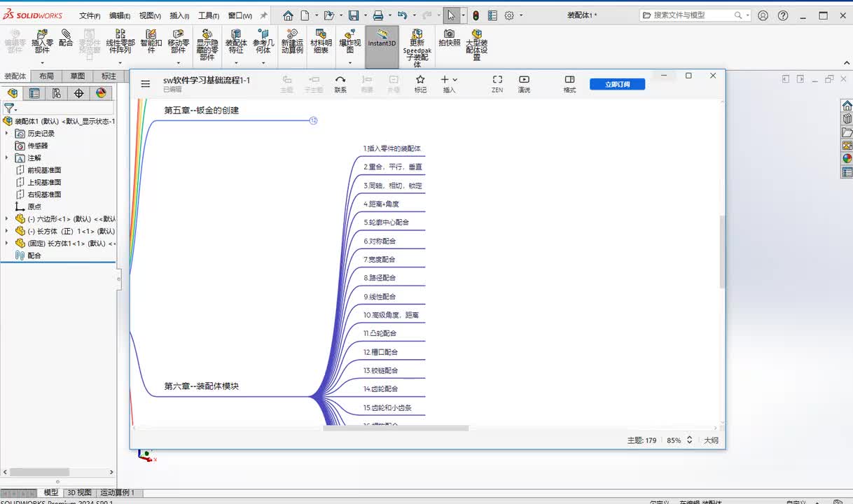Open 装配体特征 assembly features tool
Screen dimensions: 853x504
(x=236, y=41)
